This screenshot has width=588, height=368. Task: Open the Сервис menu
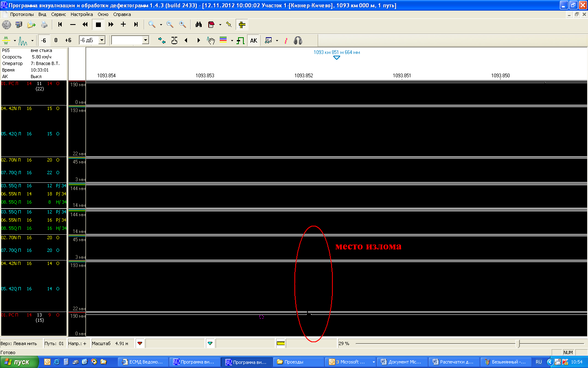pyautogui.click(x=58, y=14)
